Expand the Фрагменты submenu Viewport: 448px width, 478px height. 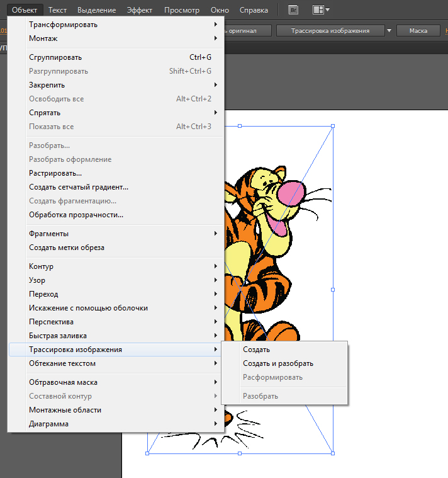coord(116,234)
